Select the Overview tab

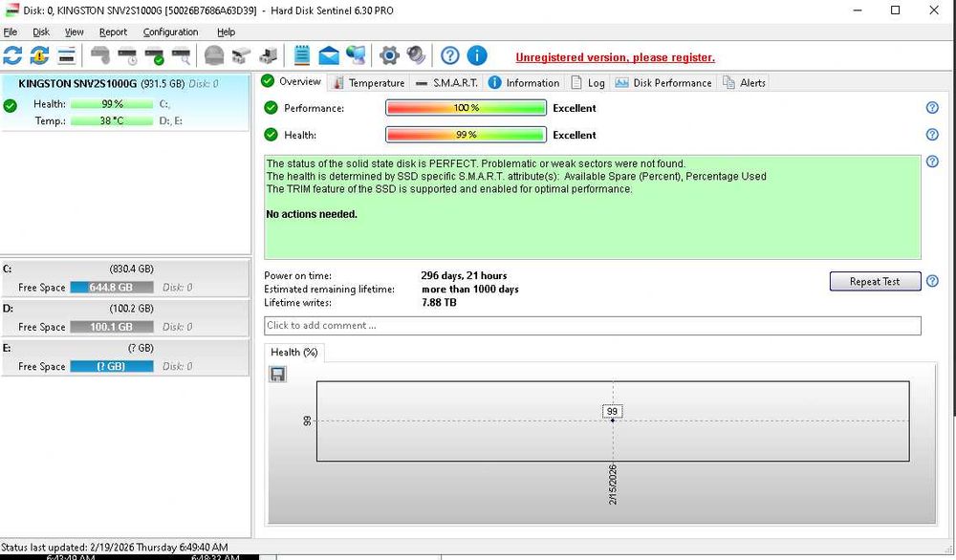coord(292,81)
